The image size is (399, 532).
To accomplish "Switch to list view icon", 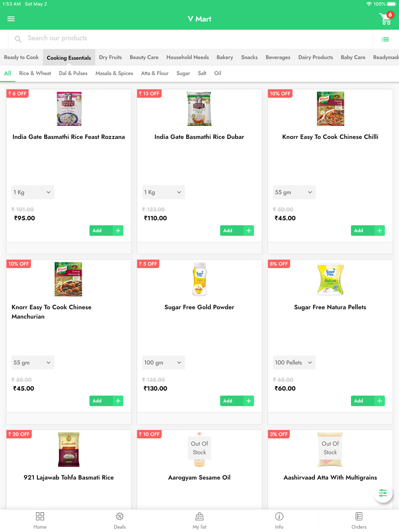I will point(385,39).
